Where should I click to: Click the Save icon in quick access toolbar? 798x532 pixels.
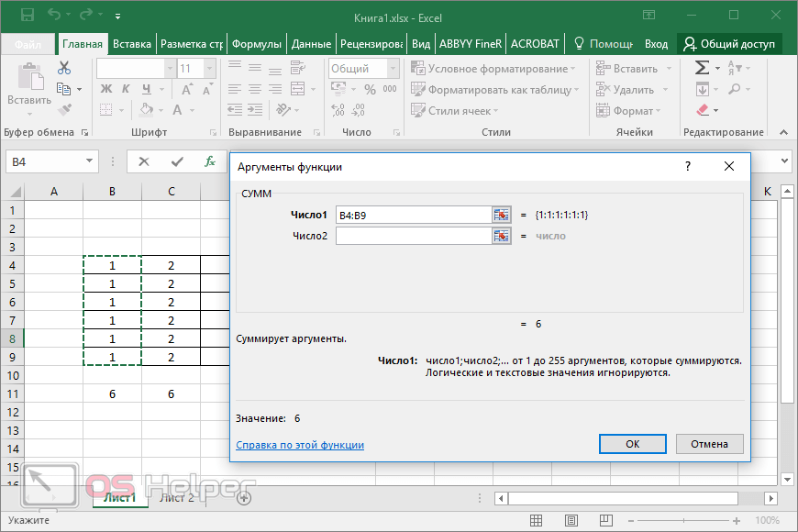(x=27, y=16)
